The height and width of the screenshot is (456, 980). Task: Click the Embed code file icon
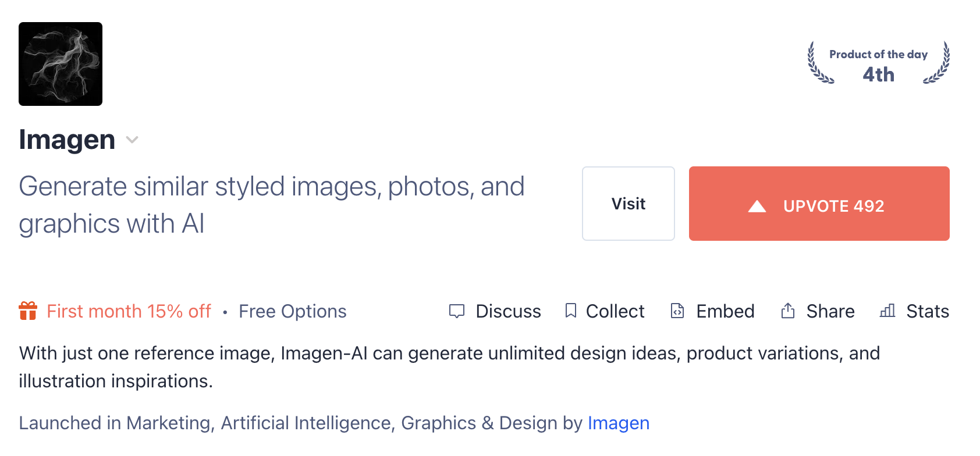[x=677, y=311]
